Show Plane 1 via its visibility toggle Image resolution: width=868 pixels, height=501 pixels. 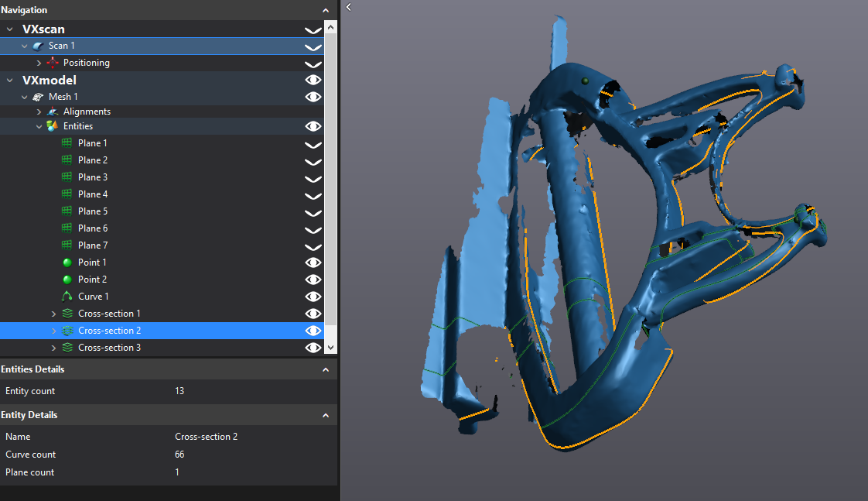click(x=313, y=144)
